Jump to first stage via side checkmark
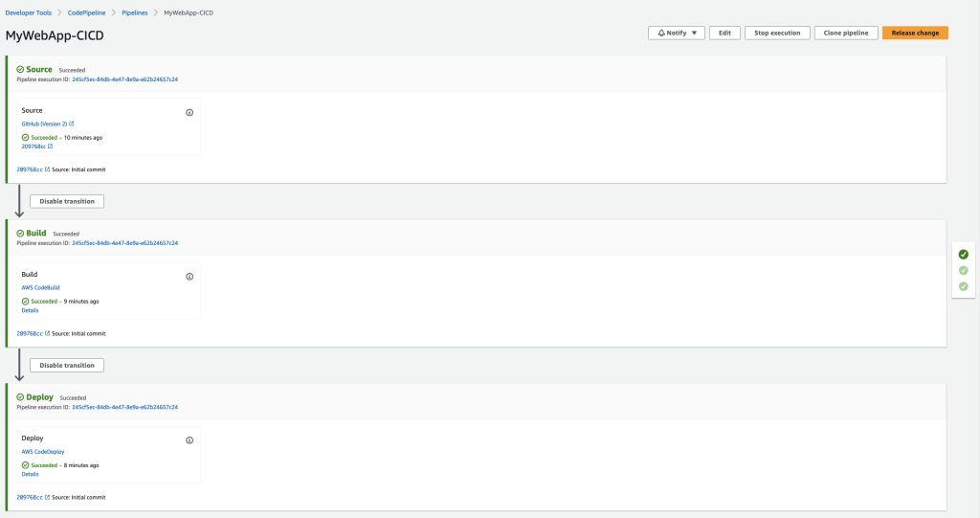 point(963,254)
